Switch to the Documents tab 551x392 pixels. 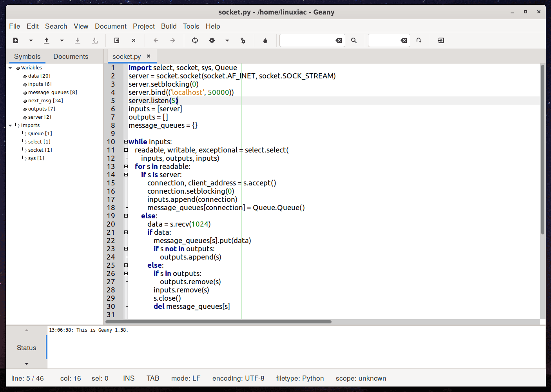[71, 56]
